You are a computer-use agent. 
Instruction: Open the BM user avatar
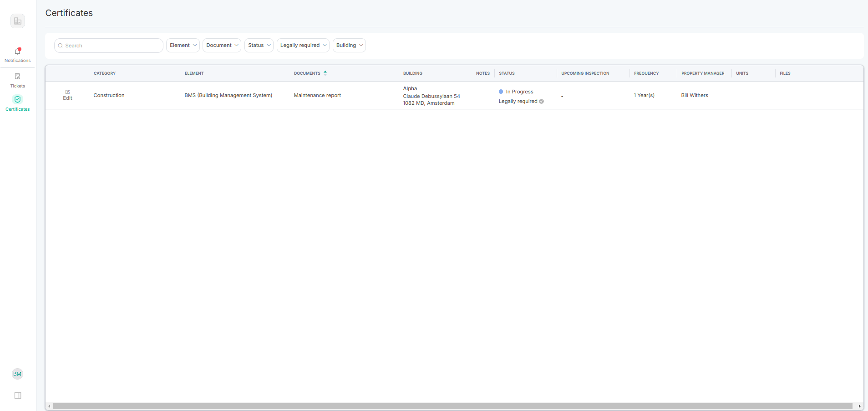17,374
